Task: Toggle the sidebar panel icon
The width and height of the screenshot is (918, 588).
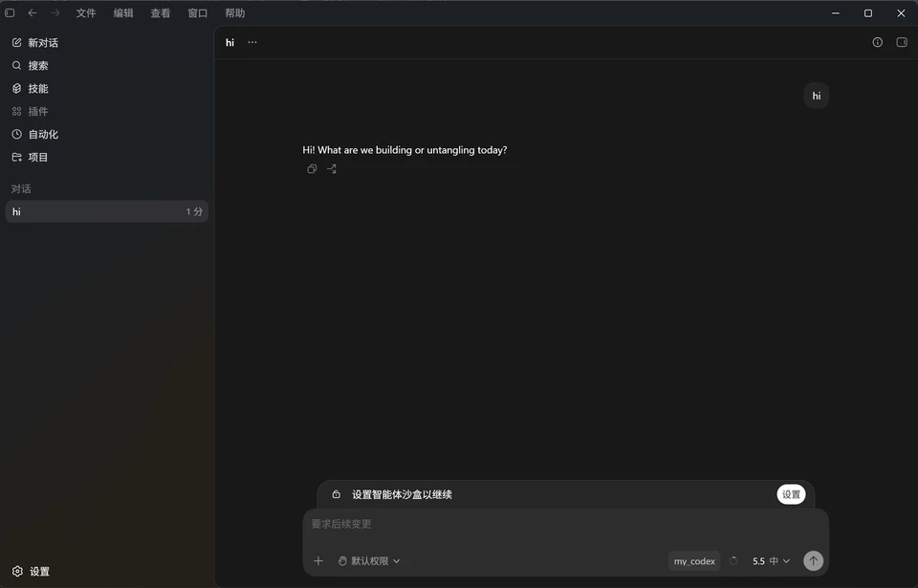Action: [10, 12]
